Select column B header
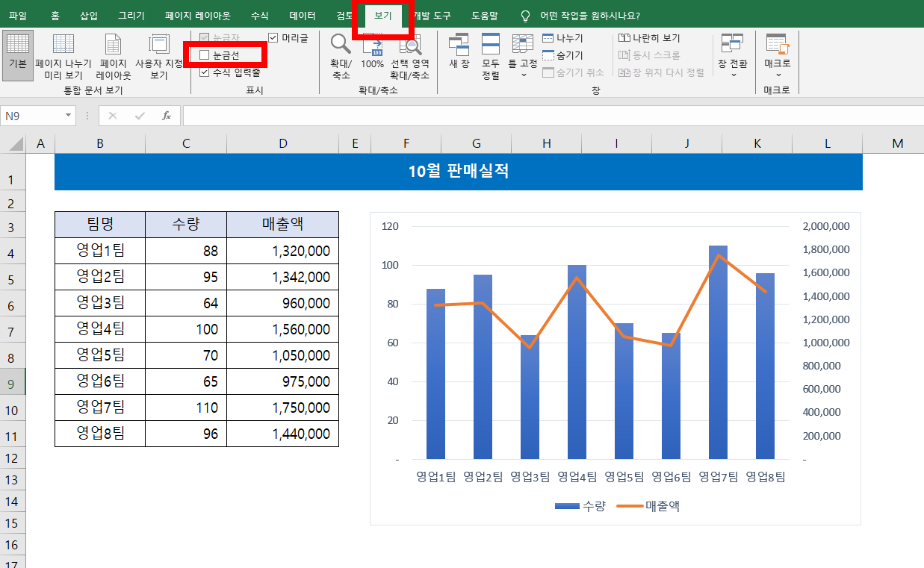This screenshot has width=924, height=568. pyautogui.click(x=100, y=143)
